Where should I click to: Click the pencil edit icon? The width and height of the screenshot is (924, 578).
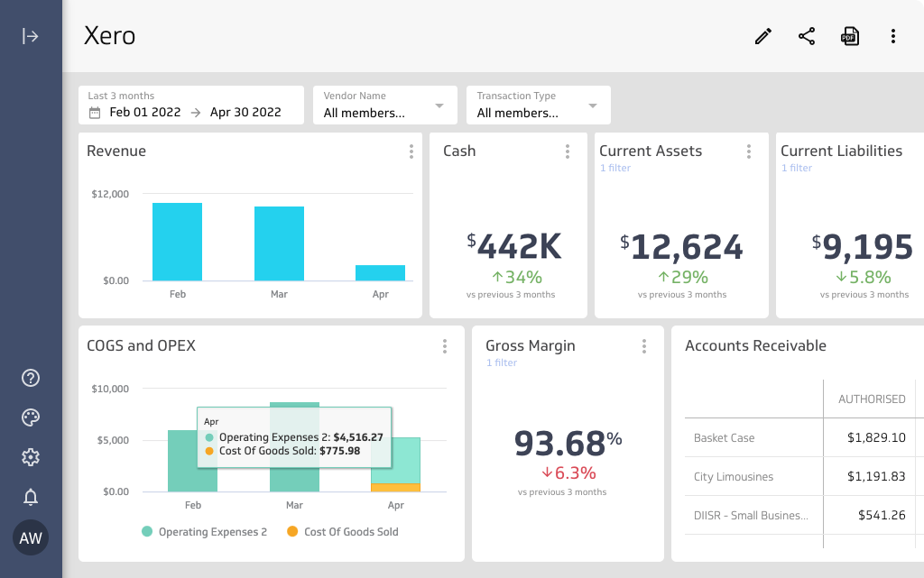pyautogui.click(x=763, y=36)
